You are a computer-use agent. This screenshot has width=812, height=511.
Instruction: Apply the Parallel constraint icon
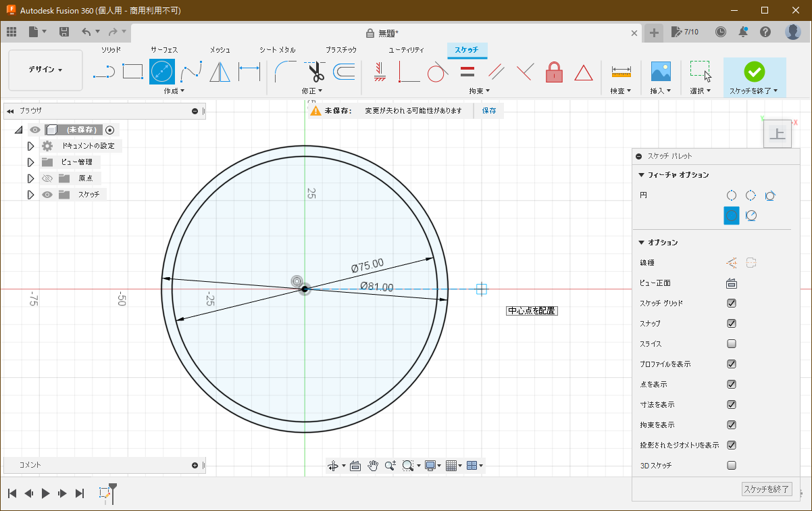point(496,71)
